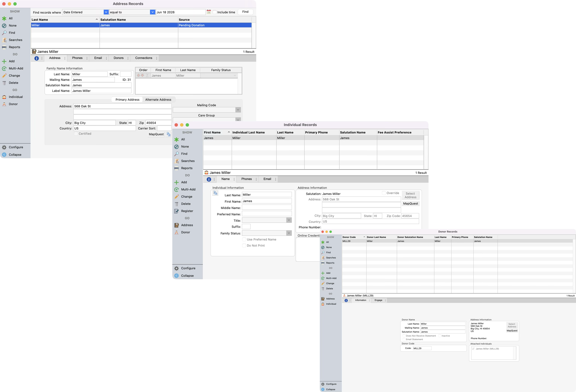Image resolution: width=576 pixels, height=392 pixels.
Task: Toggle James Miller (MILL29) attached individual checkbox
Action: [x=473, y=349]
